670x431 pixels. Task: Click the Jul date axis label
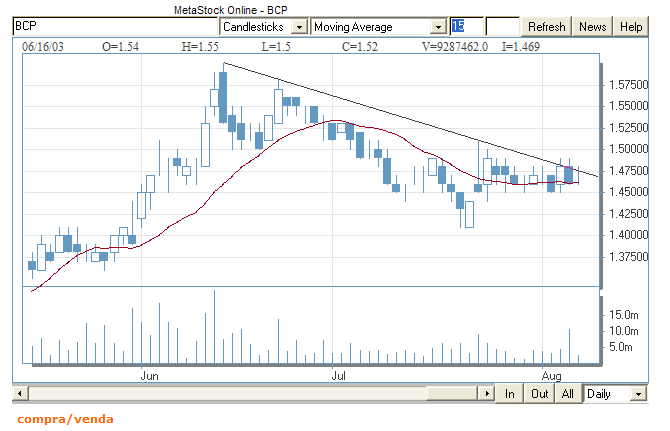[339, 376]
